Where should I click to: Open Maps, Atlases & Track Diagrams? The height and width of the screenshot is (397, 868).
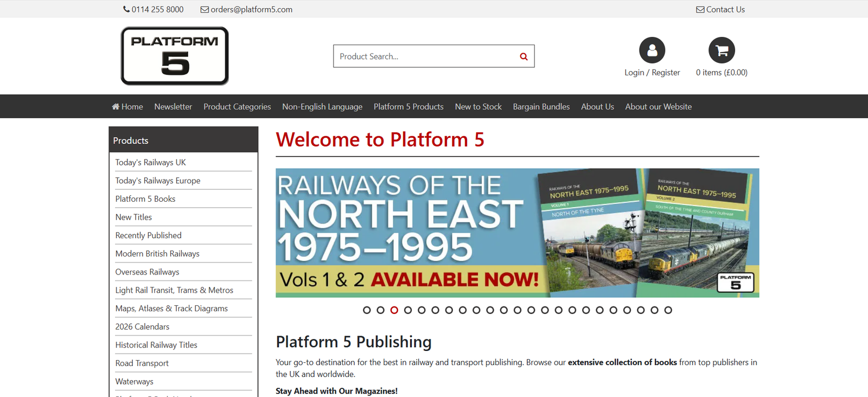pos(171,309)
